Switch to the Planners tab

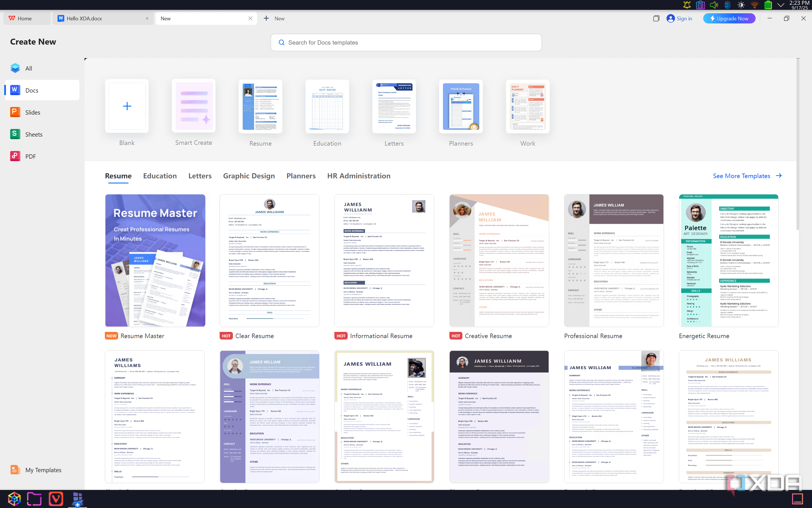pyautogui.click(x=301, y=176)
